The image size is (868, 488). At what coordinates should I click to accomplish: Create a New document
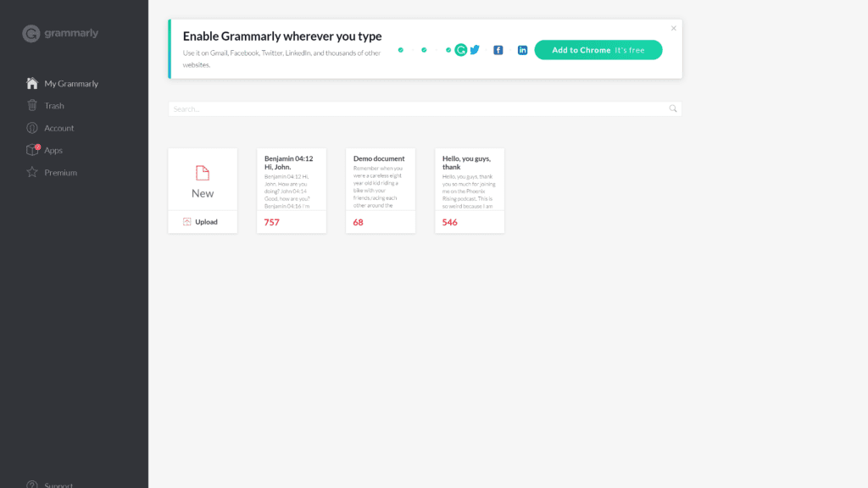coord(203,180)
